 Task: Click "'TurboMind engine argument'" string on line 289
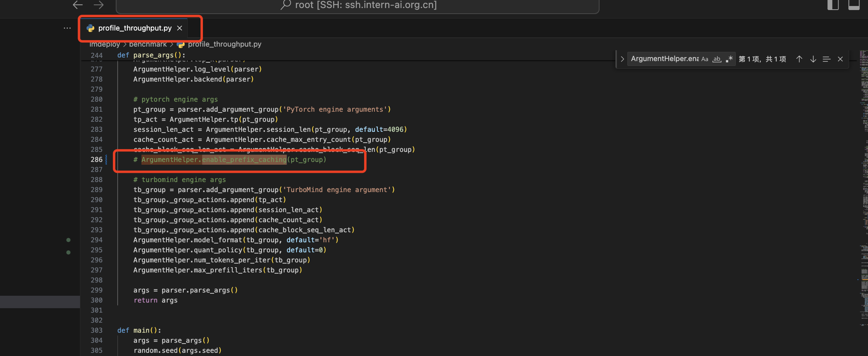337,190
